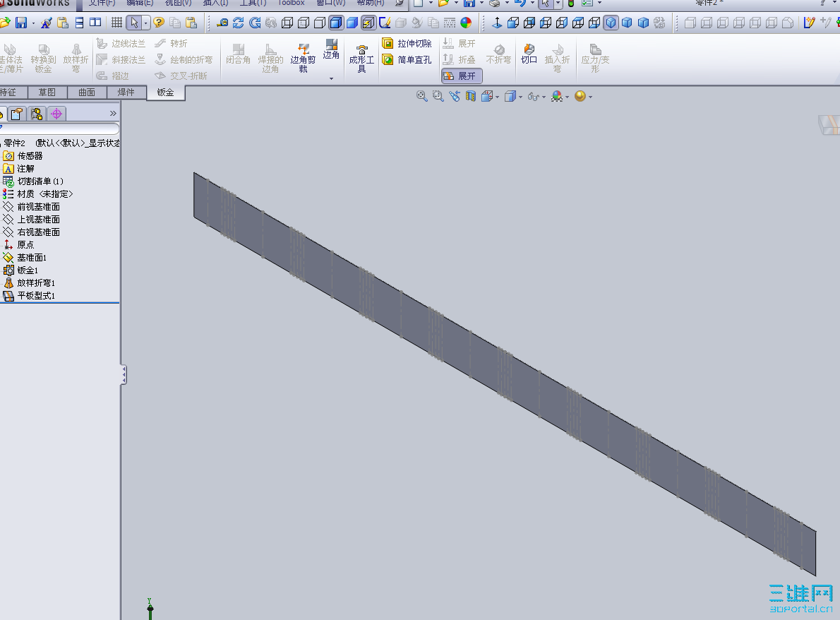Click the Measure tape icon
The width and height of the screenshot is (840, 620).
point(222,23)
